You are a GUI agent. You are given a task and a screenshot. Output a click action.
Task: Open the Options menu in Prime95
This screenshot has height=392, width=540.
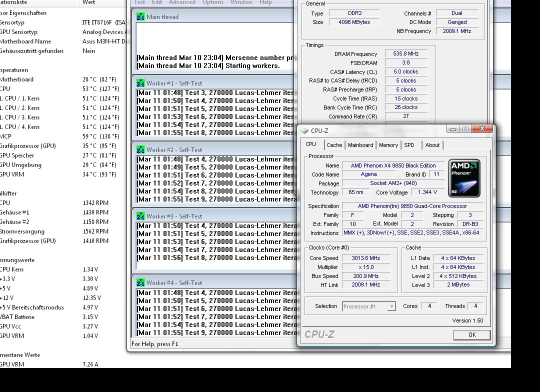pos(213,2)
